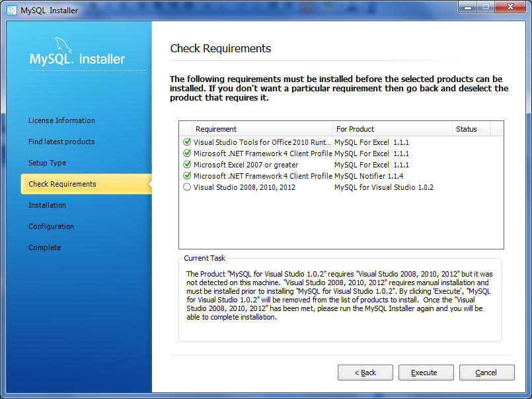Sort by the Requirement column header
The height and width of the screenshot is (399, 532).
tap(262, 129)
